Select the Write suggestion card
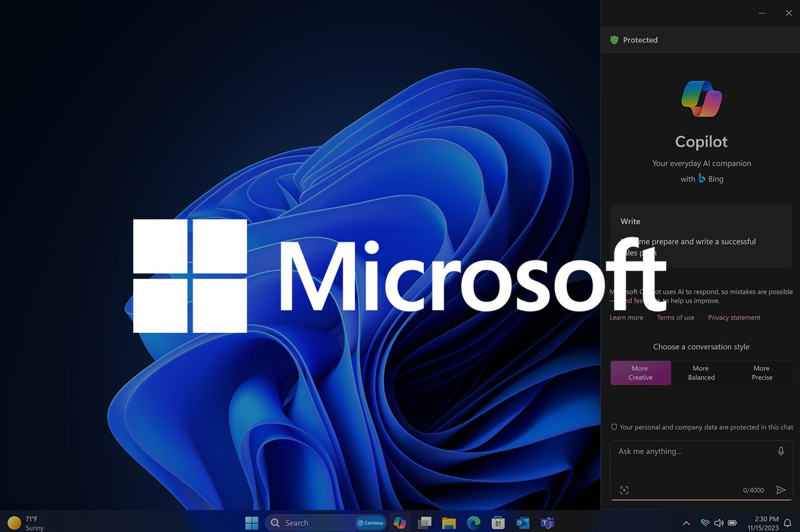 click(x=701, y=237)
